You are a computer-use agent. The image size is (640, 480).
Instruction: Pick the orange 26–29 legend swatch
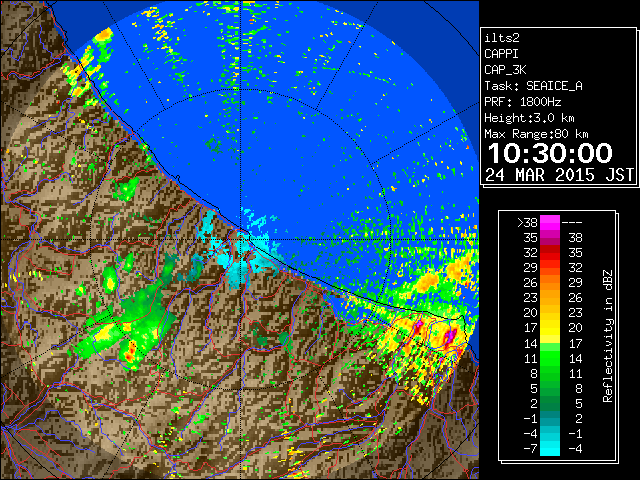pos(550,282)
